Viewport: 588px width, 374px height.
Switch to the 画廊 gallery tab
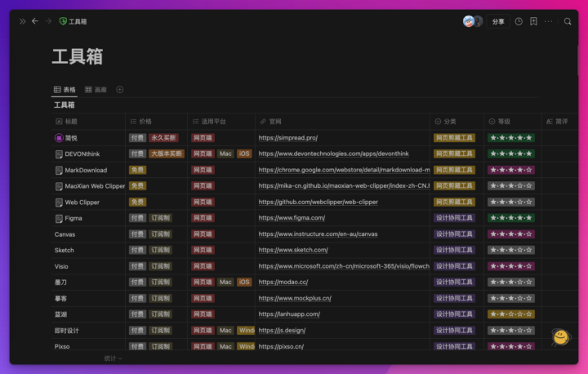(x=96, y=90)
